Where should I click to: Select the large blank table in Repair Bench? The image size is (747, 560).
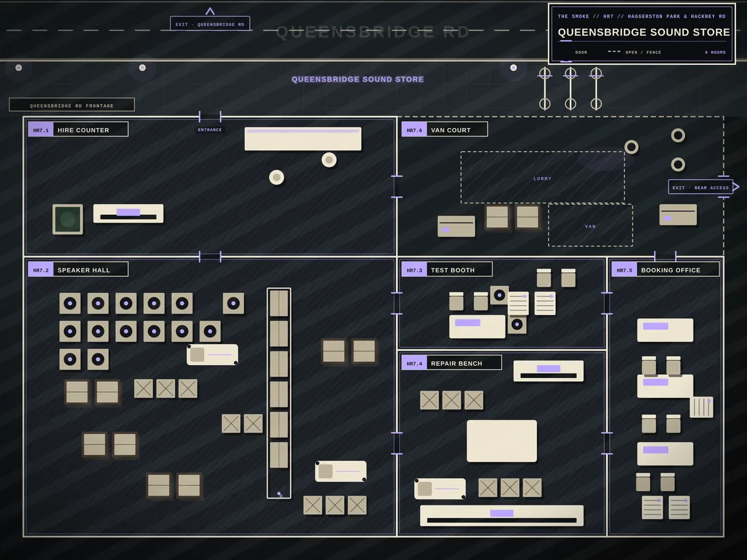coord(502,441)
